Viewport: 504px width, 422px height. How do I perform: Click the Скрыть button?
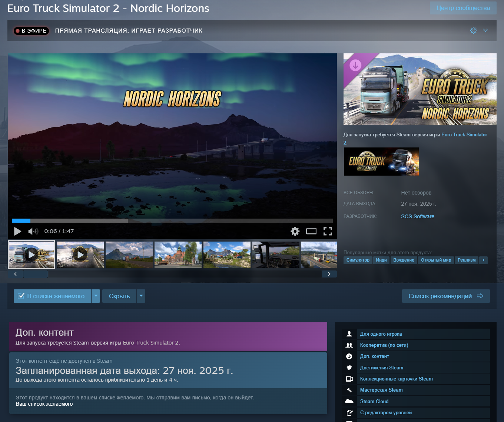coord(119,296)
